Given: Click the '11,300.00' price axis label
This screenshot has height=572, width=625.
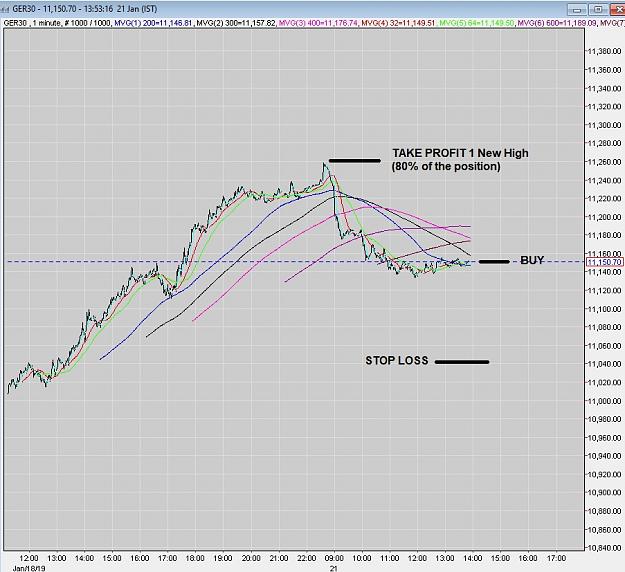Looking at the screenshot, I should (605, 125).
